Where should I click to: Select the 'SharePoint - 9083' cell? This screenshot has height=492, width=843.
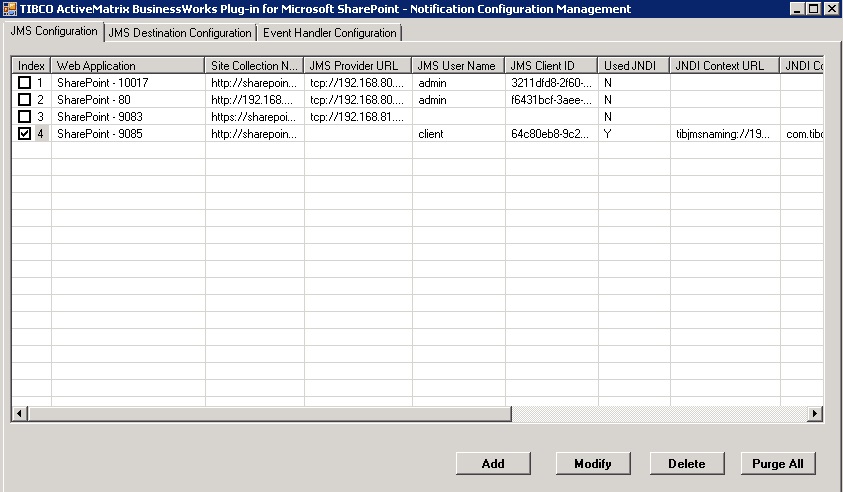click(x=128, y=117)
